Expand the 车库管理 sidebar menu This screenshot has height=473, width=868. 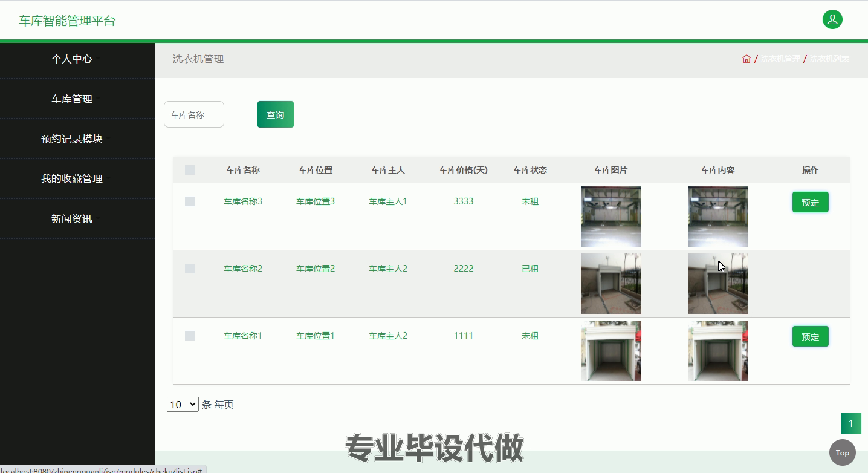pos(77,99)
